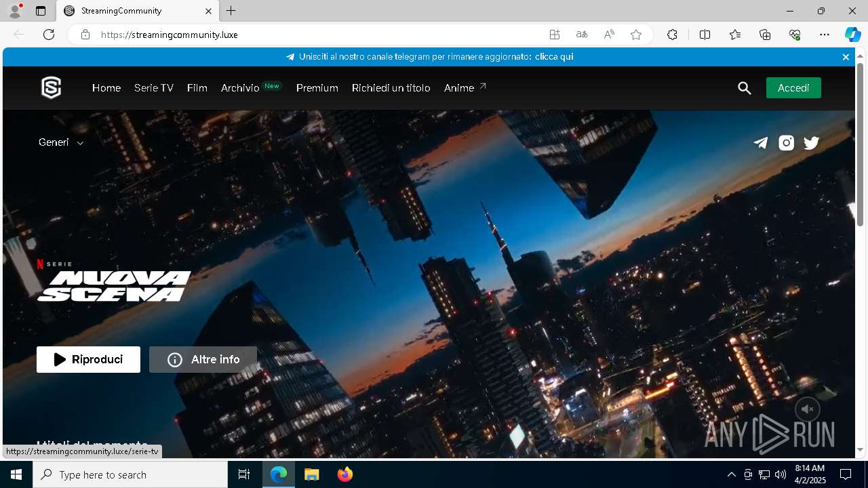
Task: Go back to previous page
Action: click(19, 35)
